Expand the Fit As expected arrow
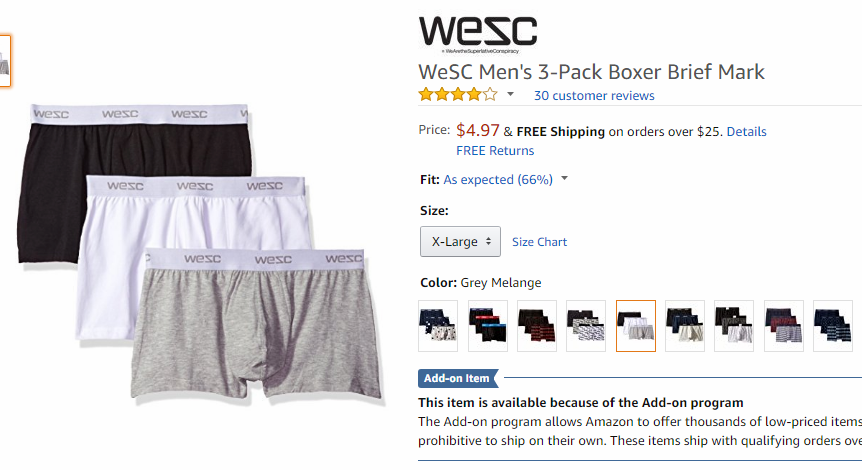 tap(564, 179)
